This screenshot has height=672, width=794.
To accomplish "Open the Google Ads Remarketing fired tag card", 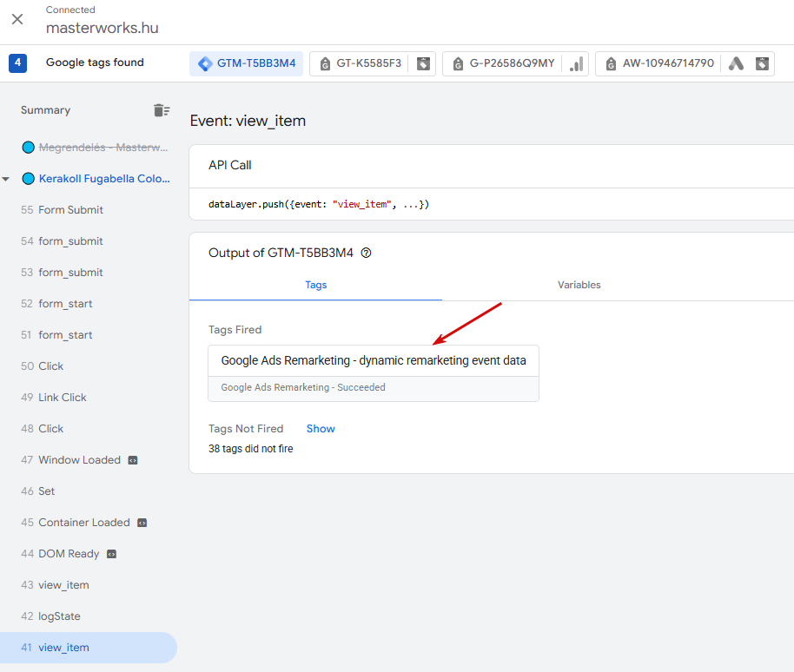I will (374, 373).
